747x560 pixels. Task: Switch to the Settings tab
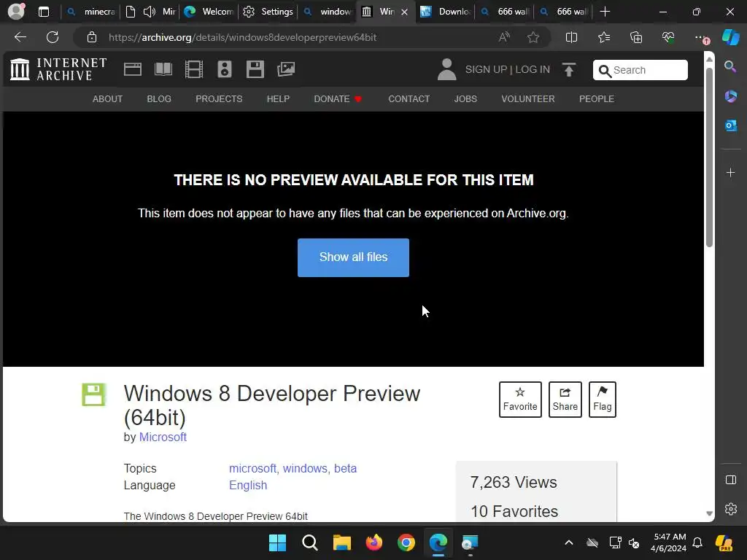[x=268, y=12]
